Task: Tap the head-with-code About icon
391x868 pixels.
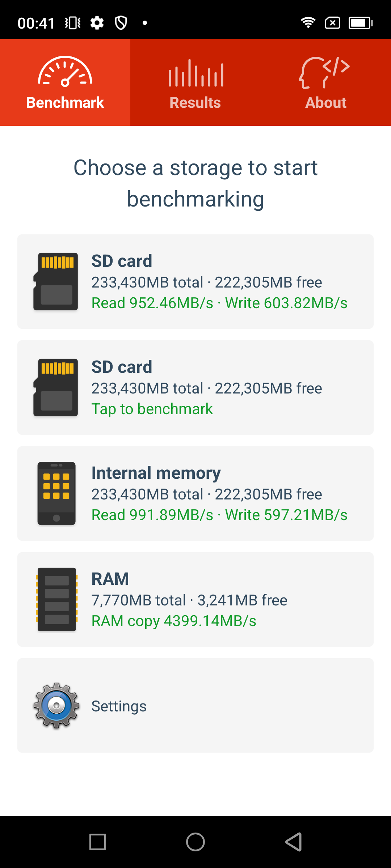Action: click(325, 72)
